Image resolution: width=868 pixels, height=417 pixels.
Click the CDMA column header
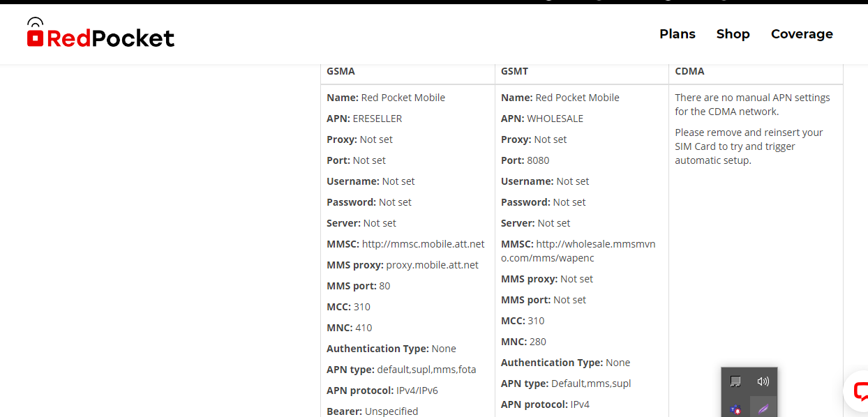coord(689,70)
